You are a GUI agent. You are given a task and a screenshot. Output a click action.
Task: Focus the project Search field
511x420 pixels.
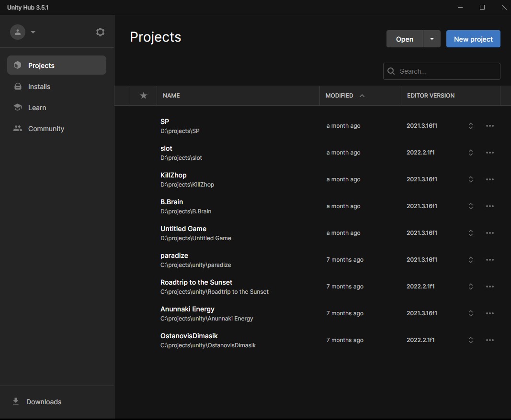click(x=442, y=71)
